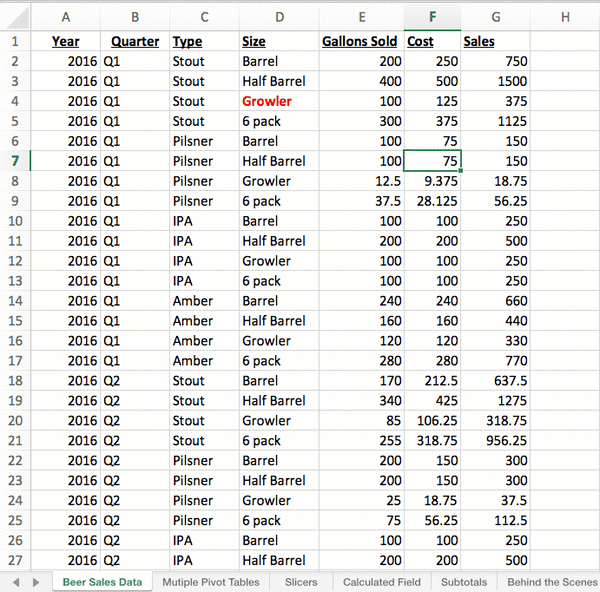Viewport: 600px width, 592px height.
Task: Select column E header
Action: coord(361,17)
